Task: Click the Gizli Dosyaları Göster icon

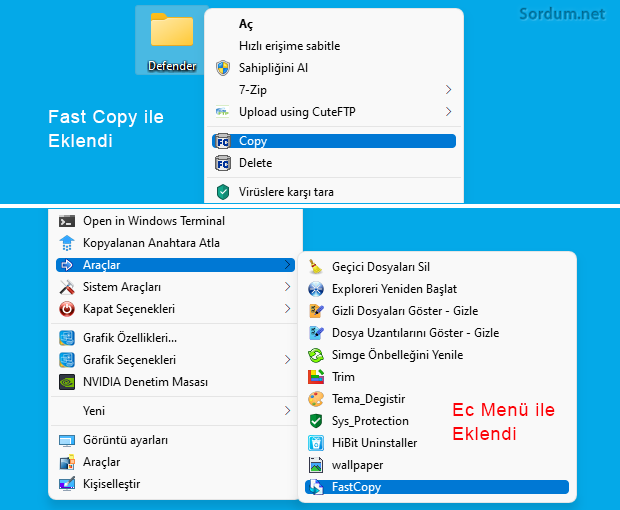Action: point(316,311)
